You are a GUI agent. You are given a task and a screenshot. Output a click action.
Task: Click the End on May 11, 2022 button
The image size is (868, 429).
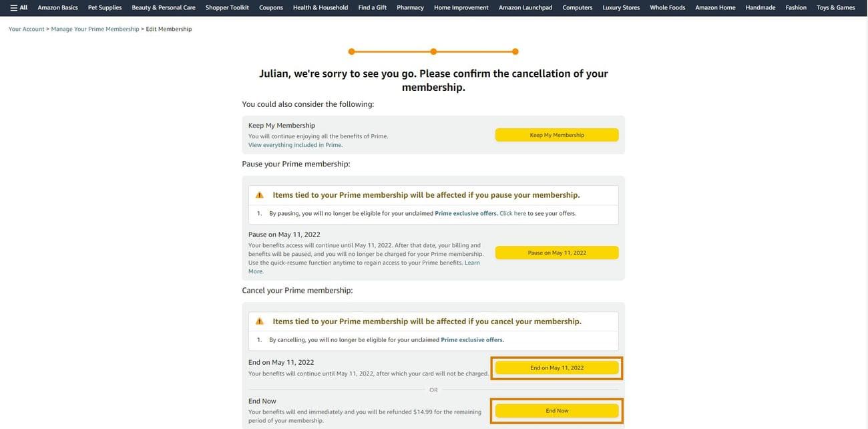[557, 366]
